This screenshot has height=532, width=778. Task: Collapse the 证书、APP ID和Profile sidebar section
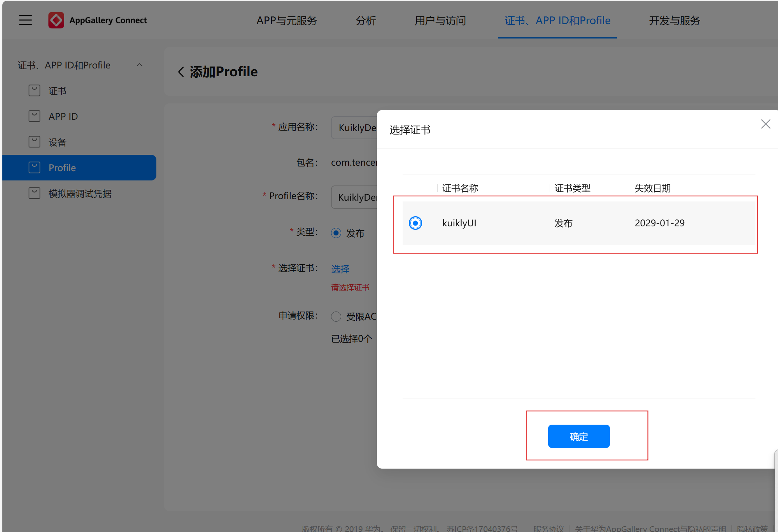tap(140, 65)
